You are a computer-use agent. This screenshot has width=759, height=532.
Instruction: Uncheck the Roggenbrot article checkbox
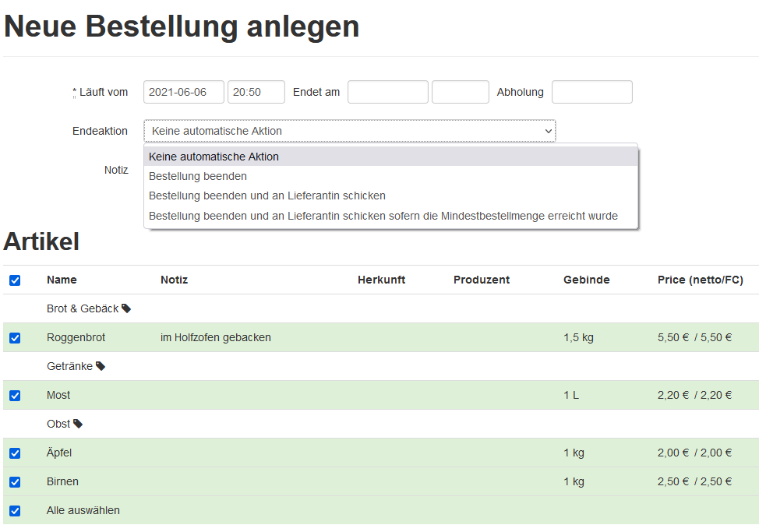click(15, 338)
